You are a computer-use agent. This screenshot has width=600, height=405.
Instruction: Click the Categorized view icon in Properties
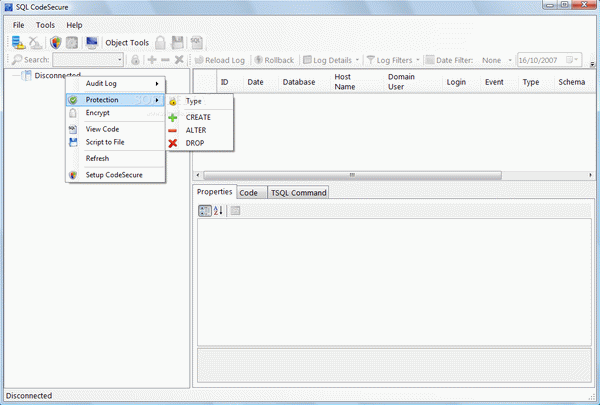pyautogui.click(x=205, y=211)
